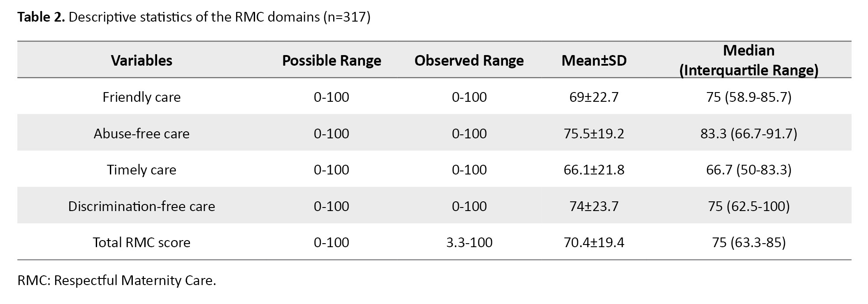This screenshot has width=868, height=304.
Task: Click the Total RMC score row label
Action: coord(141,242)
